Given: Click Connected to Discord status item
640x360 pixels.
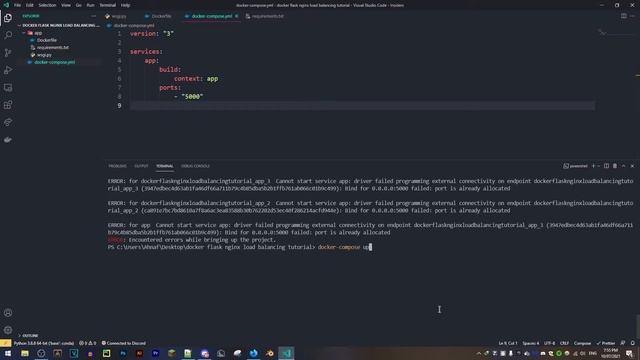Looking at the screenshot, I should coord(124,343).
